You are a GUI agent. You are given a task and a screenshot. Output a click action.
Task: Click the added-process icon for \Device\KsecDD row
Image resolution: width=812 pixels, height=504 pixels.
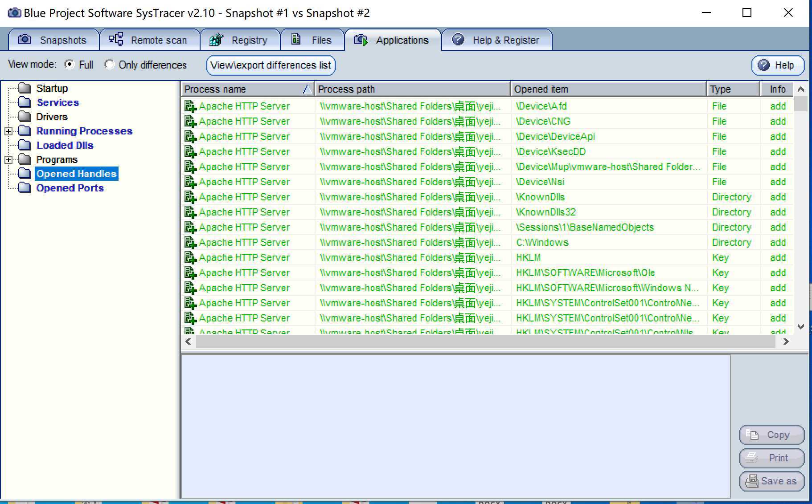pos(190,152)
